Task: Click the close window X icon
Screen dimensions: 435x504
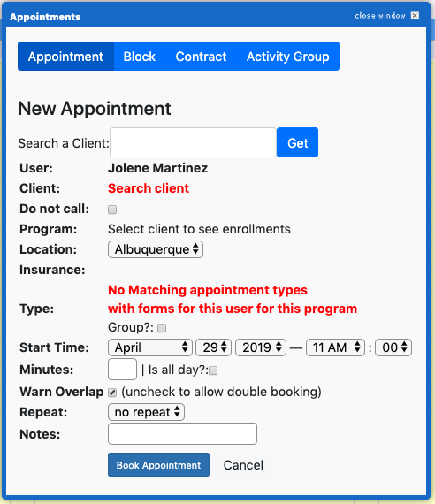Action: (x=415, y=15)
